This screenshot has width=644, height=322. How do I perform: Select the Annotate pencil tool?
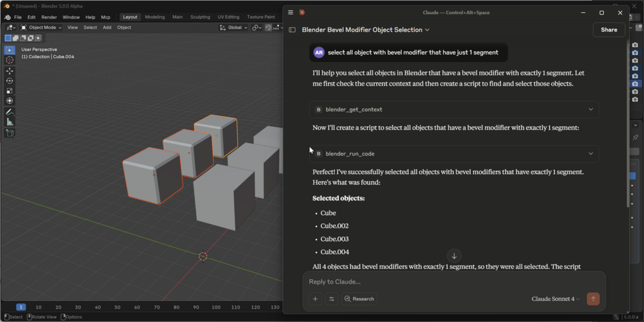(x=10, y=112)
